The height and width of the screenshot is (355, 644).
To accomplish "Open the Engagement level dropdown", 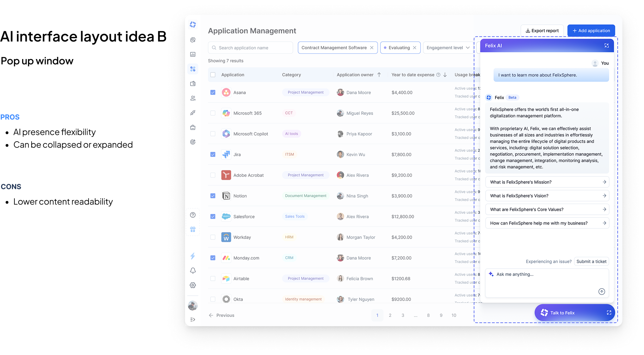I will coord(448,48).
